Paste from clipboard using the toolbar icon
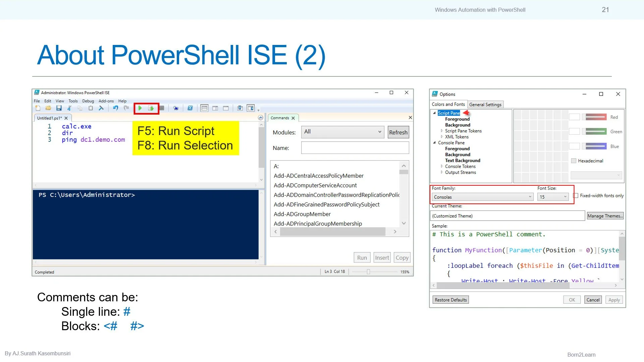 pyautogui.click(x=91, y=108)
